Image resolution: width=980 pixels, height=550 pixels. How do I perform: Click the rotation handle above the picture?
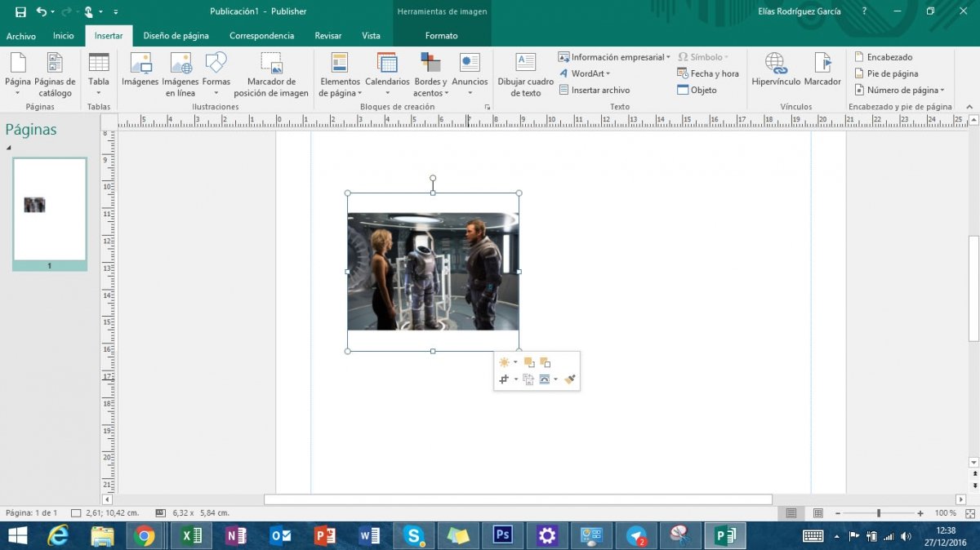433,178
